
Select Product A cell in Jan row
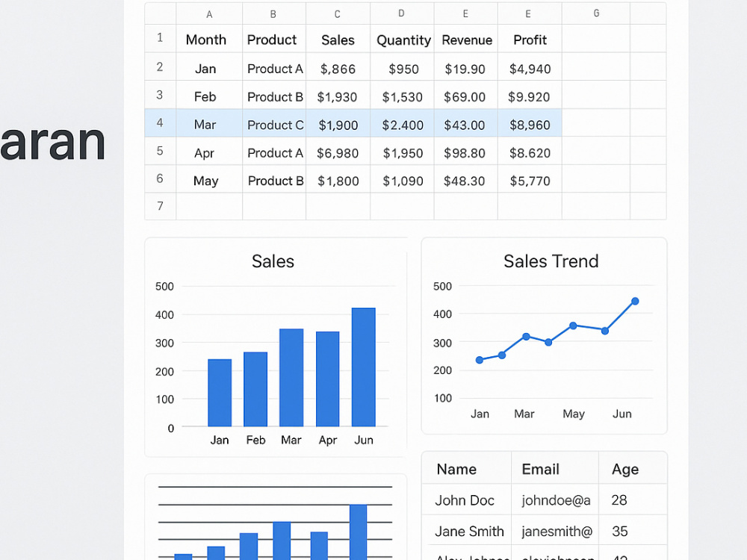[x=274, y=67]
